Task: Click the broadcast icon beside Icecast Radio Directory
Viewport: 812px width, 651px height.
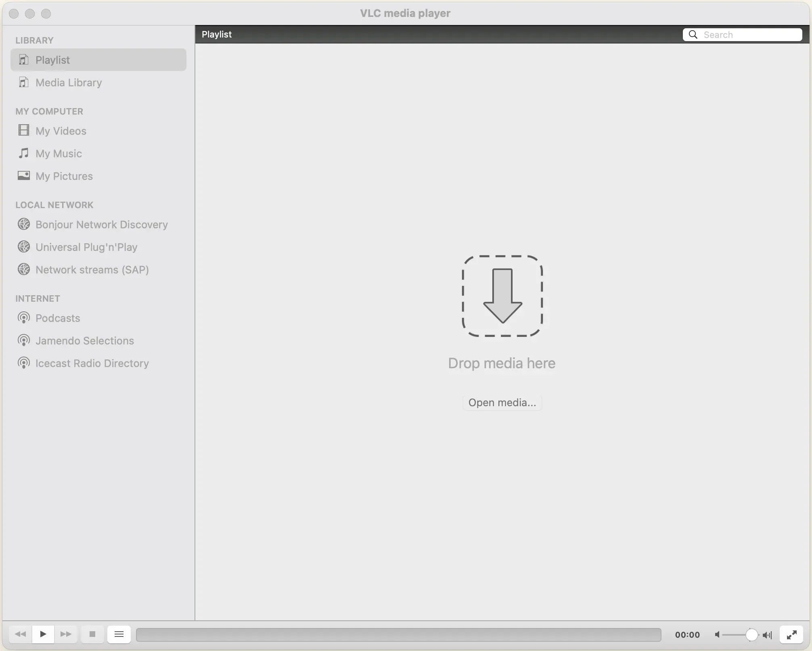Action: point(24,363)
